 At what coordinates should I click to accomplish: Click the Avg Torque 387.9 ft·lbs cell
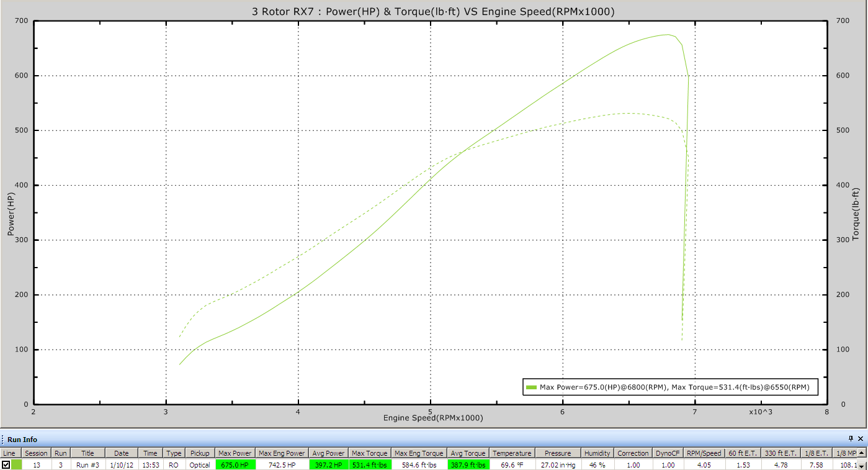point(468,464)
